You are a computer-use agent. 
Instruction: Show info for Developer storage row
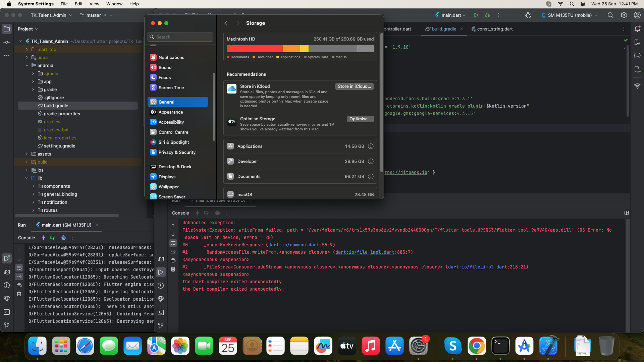371,161
